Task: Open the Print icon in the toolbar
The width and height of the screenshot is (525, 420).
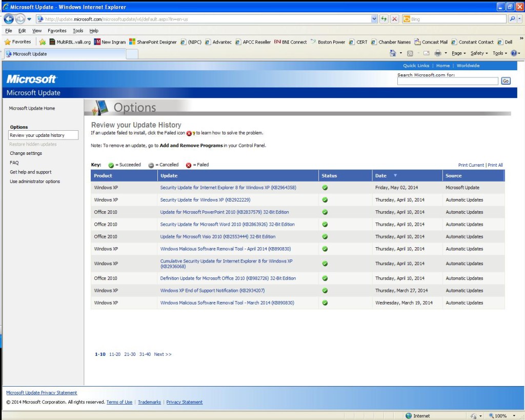Action: [x=438, y=53]
